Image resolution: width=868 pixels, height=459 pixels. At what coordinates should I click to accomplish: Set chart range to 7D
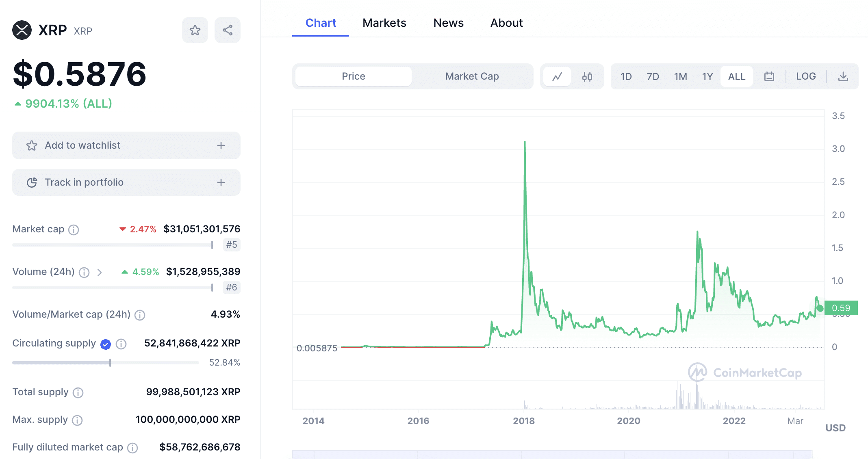tap(653, 76)
